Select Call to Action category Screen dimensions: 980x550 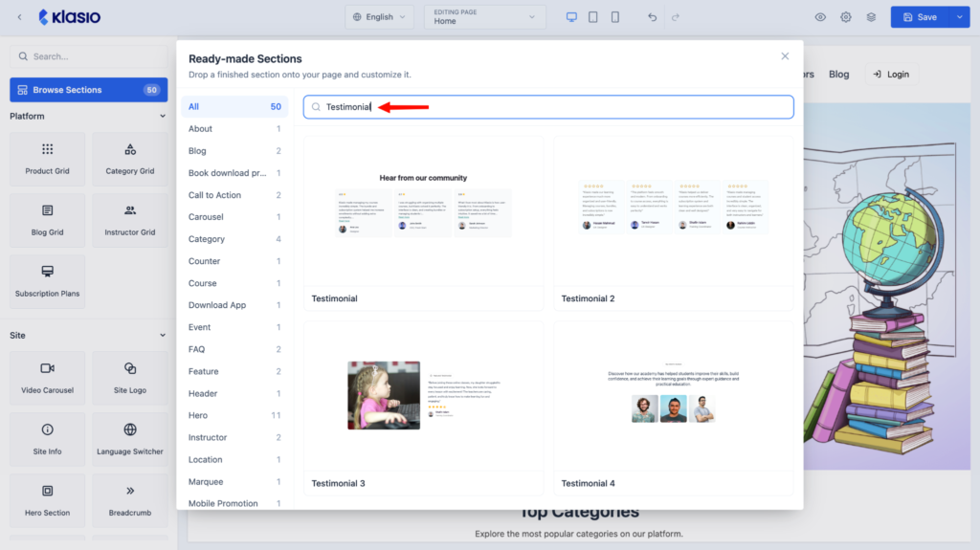234,195
